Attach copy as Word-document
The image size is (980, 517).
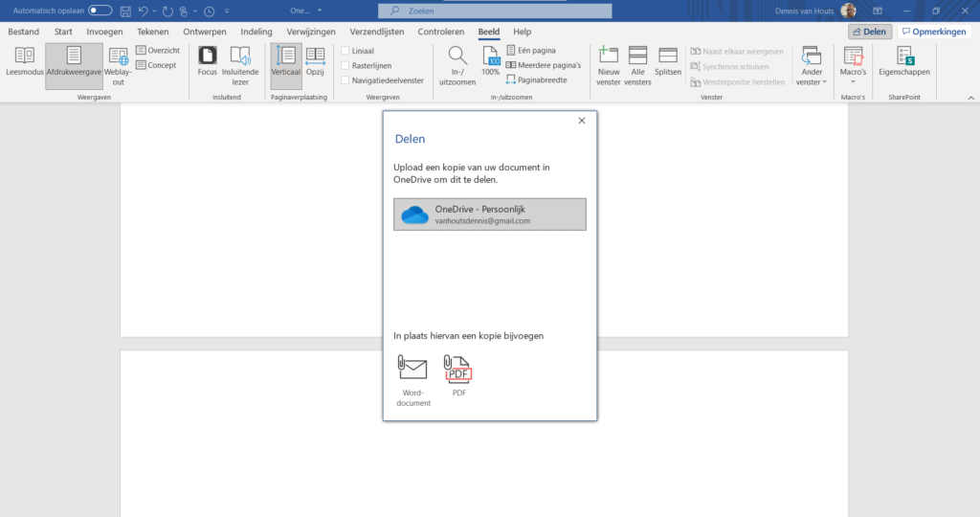(413, 380)
